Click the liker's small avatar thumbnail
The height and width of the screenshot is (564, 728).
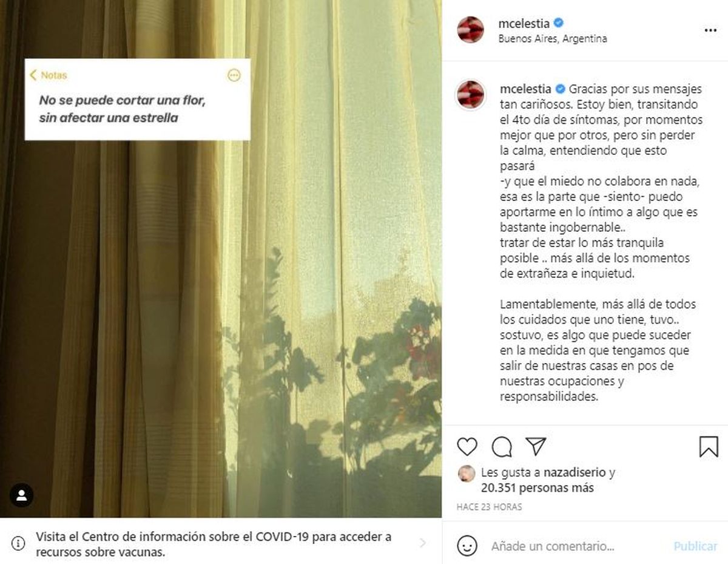point(467,473)
